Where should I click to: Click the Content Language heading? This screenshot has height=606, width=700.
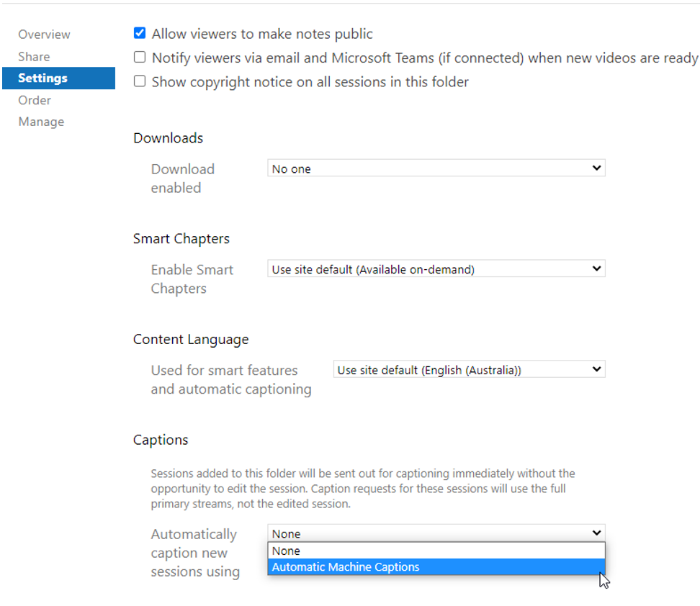191,340
